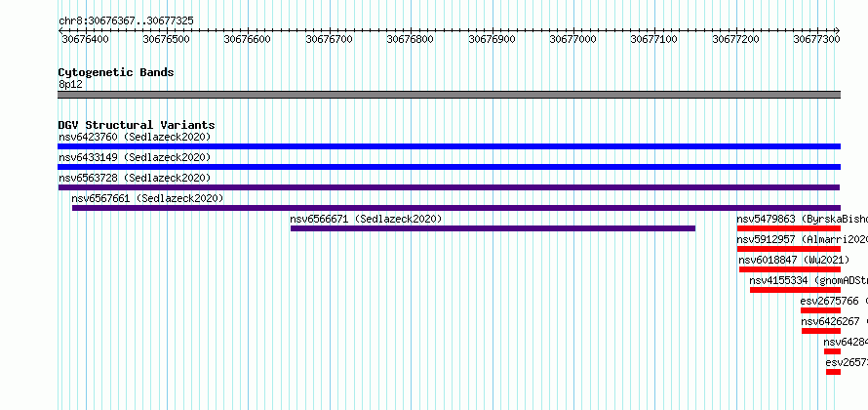The image size is (868, 410).
Task: Click ruler position 30676900
Action: (493, 39)
